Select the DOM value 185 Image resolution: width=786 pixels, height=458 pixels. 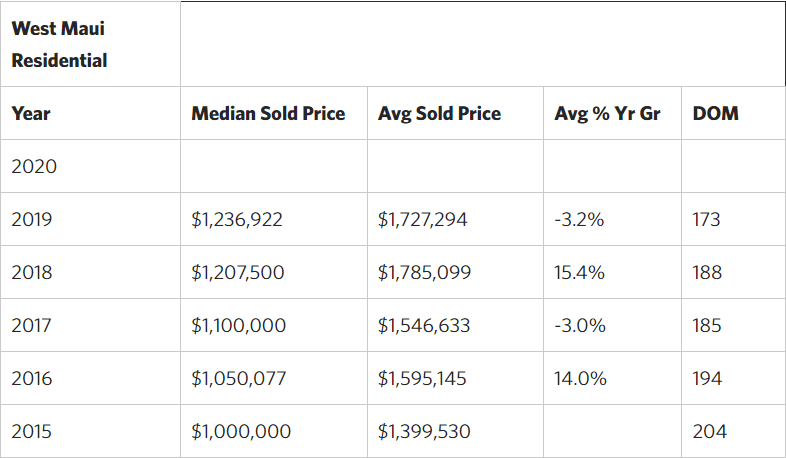tap(706, 325)
